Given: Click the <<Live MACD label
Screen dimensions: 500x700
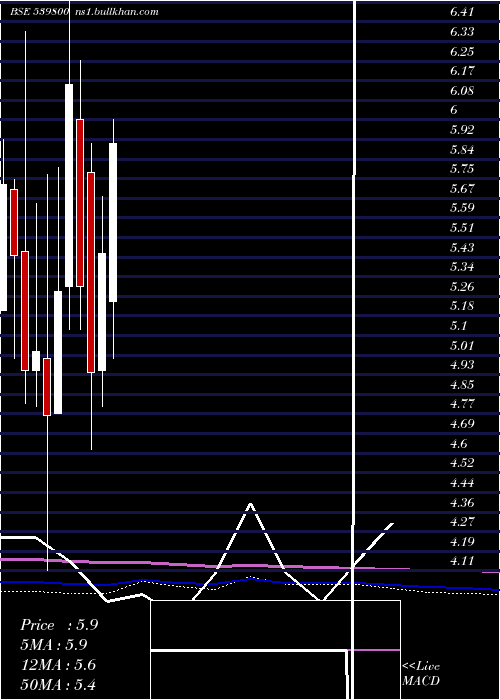Looking at the screenshot, I should (421, 673).
